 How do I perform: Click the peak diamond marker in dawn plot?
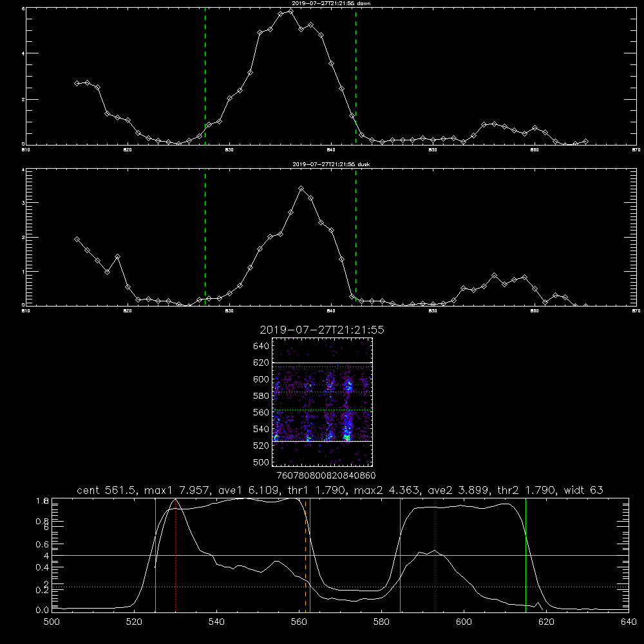pos(291,11)
